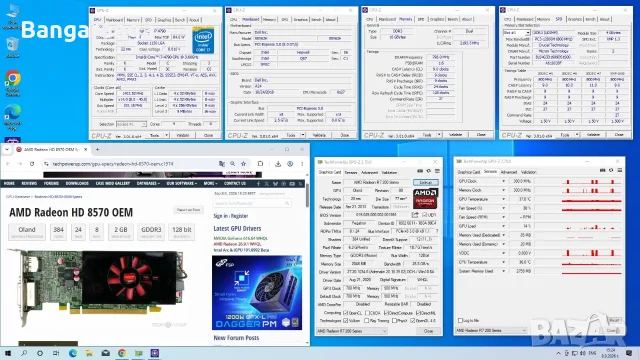Screen dimensions: 640x360
Task: Click the Sign in link
Action: (x=221, y=216)
